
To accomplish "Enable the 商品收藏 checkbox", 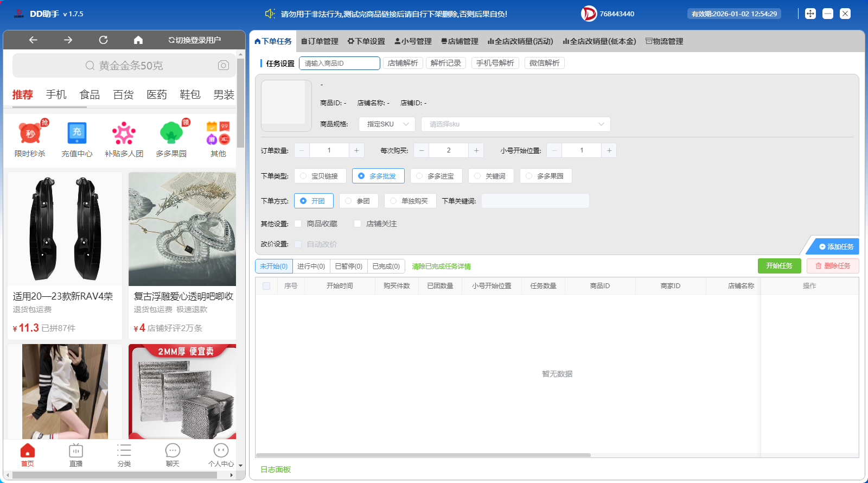I will click(298, 224).
